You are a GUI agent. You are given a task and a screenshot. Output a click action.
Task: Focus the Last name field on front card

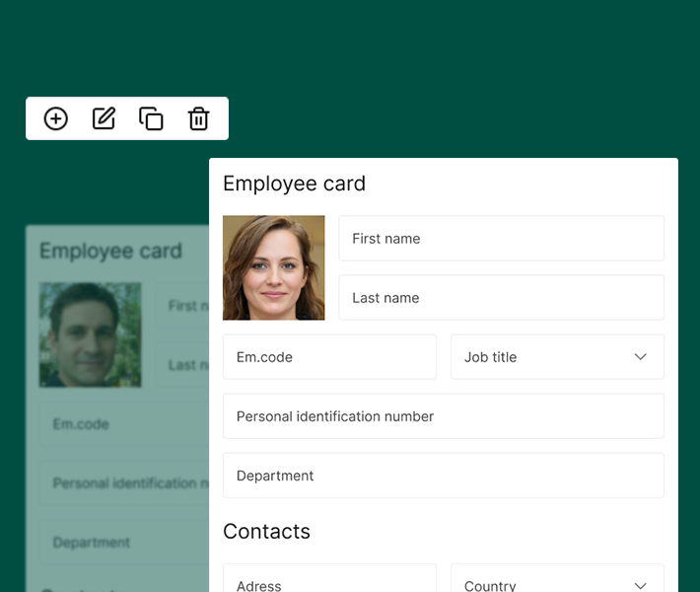(501, 298)
